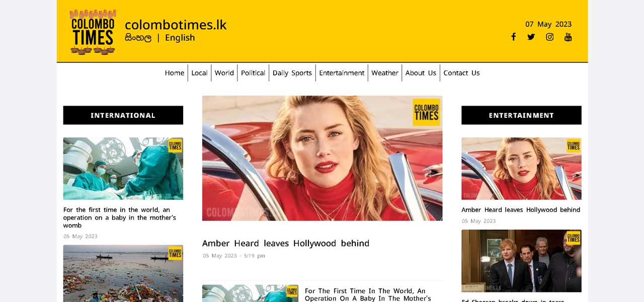The width and height of the screenshot is (644, 302).
Task: Open the World news section
Action: (224, 73)
